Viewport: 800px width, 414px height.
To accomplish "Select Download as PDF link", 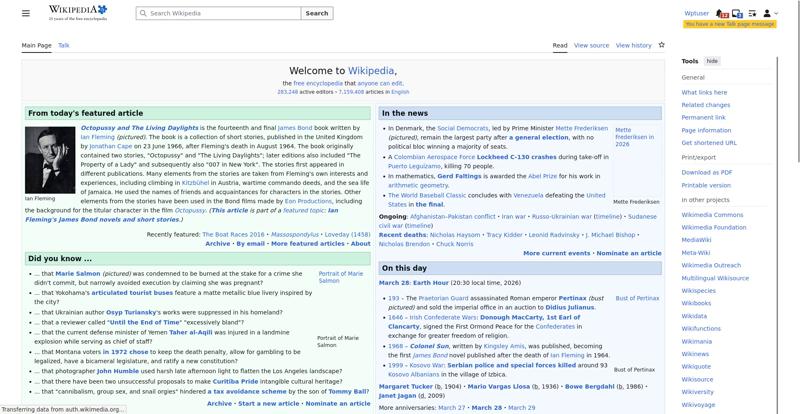I will (x=706, y=172).
